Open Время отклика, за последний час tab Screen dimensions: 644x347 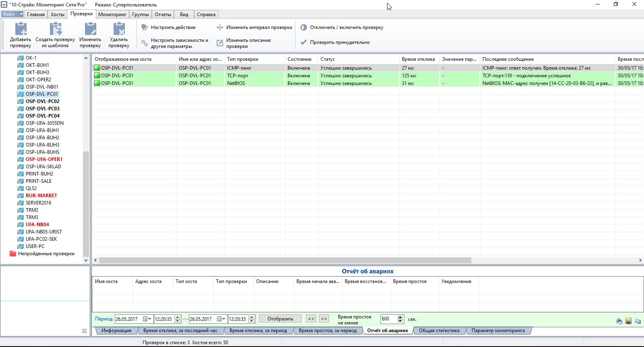pyautogui.click(x=180, y=330)
